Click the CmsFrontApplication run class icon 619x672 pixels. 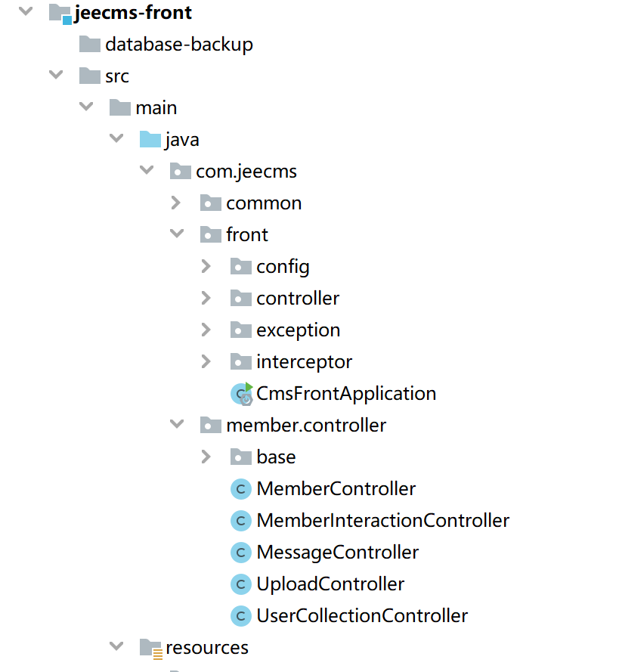coord(241,394)
